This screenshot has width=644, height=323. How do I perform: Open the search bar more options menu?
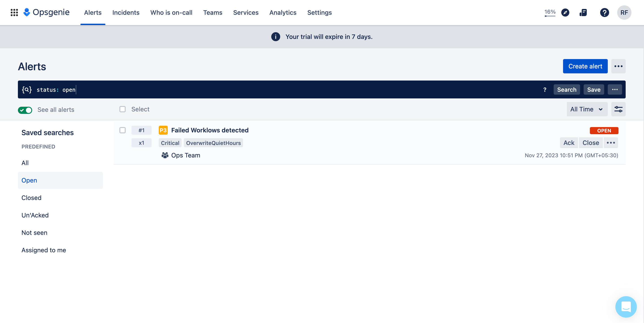615,89
